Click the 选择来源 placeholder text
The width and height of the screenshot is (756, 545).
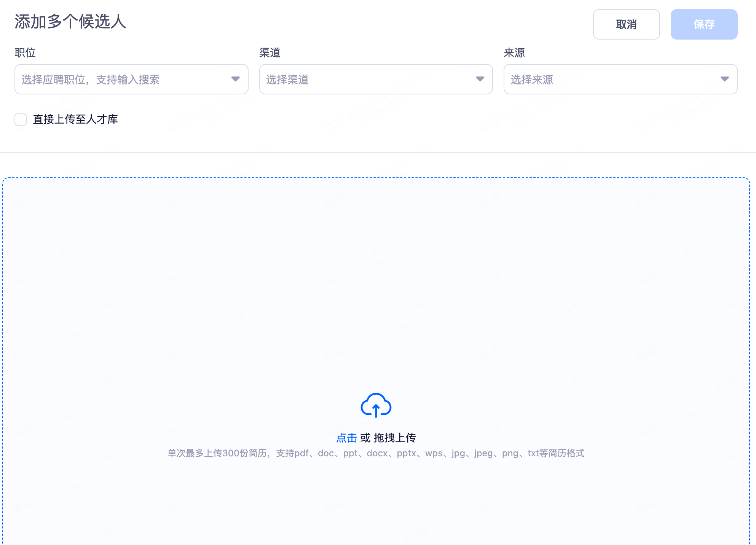pyautogui.click(x=532, y=80)
